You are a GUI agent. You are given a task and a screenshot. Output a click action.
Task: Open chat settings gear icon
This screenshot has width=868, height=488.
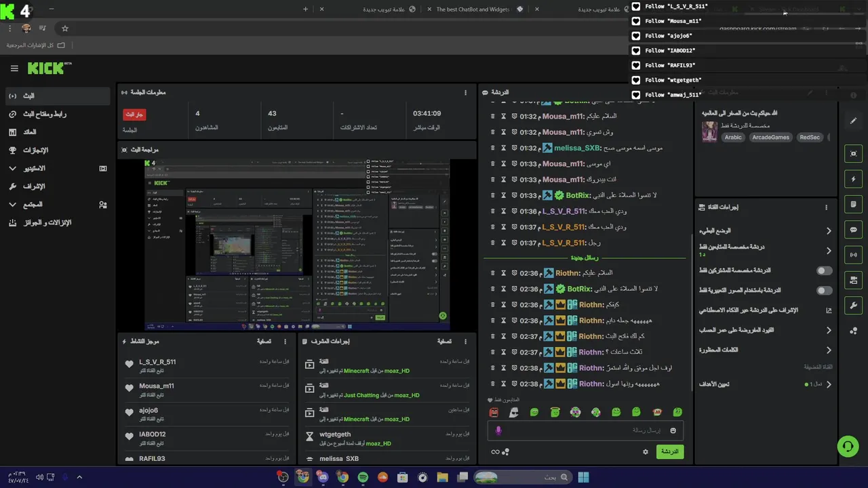tap(646, 452)
